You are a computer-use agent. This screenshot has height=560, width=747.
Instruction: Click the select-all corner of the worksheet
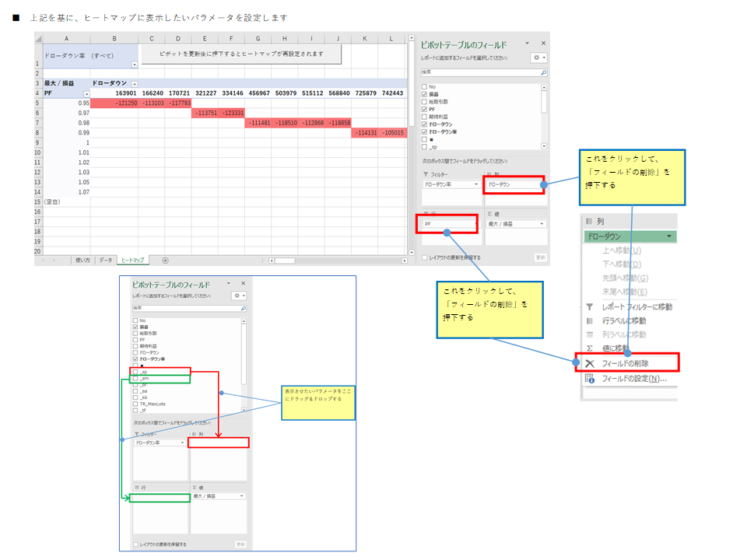39,39
